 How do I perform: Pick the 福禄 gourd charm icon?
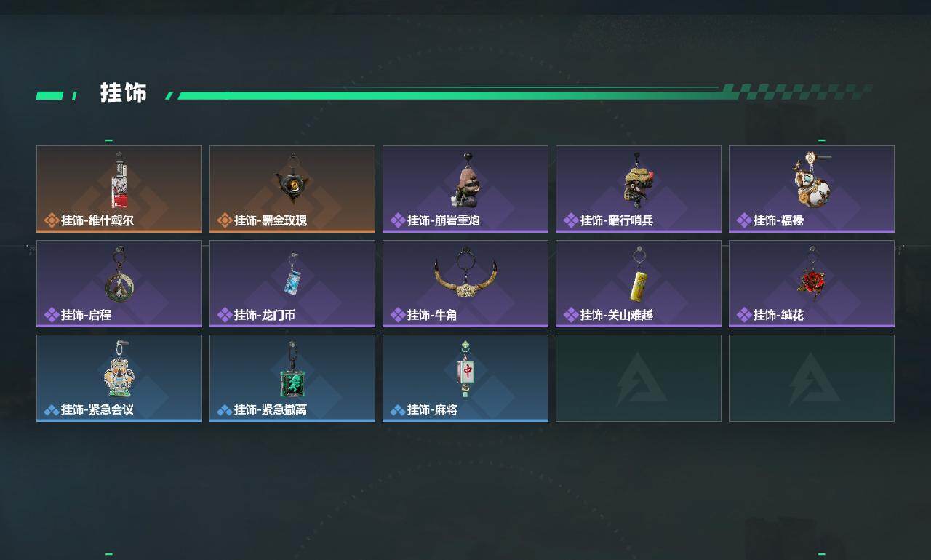(812, 179)
